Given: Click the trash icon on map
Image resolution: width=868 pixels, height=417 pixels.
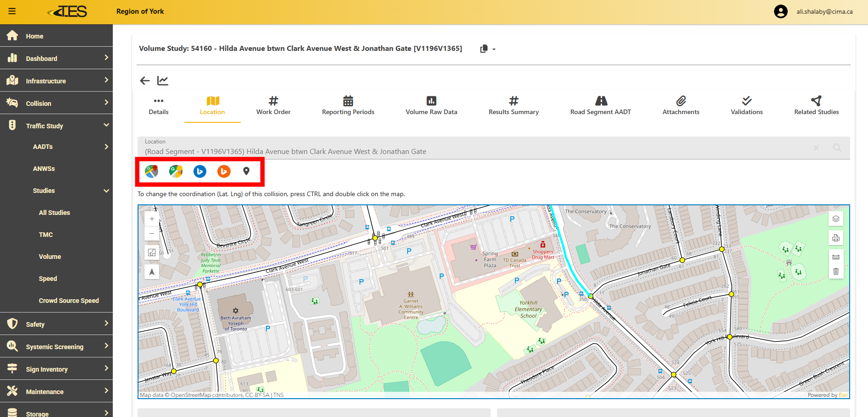Looking at the screenshot, I should (x=836, y=272).
